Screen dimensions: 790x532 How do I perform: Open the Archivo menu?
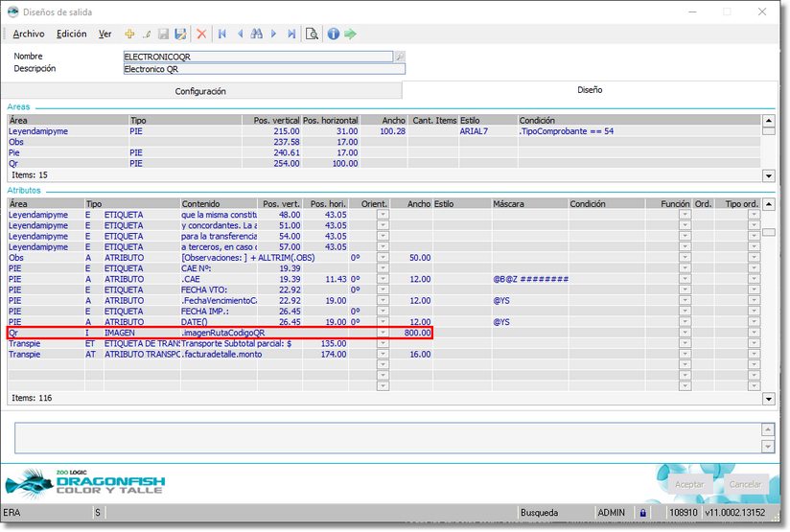click(x=29, y=34)
